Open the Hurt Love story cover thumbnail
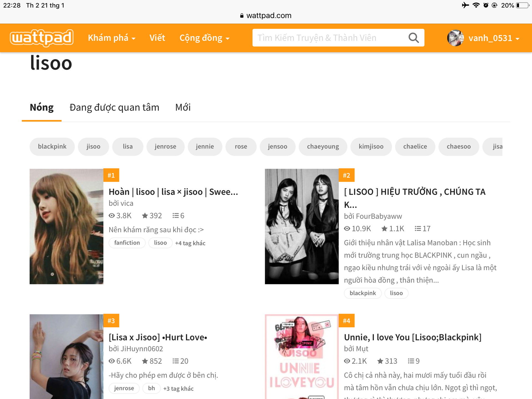Viewport: 532px width, 399px height. 66,357
